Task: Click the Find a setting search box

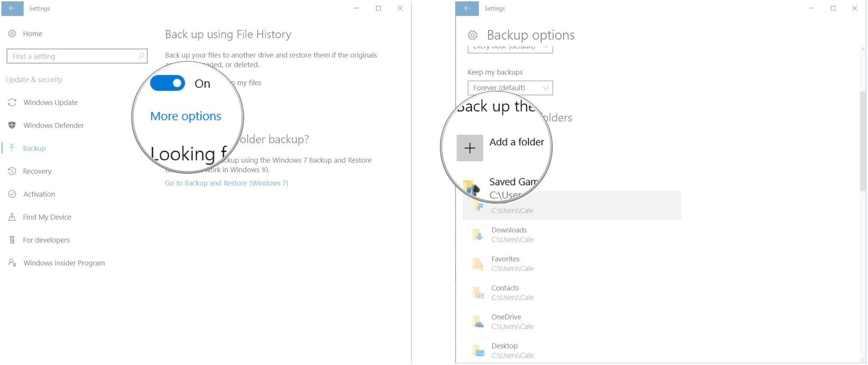Action: click(76, 56)
